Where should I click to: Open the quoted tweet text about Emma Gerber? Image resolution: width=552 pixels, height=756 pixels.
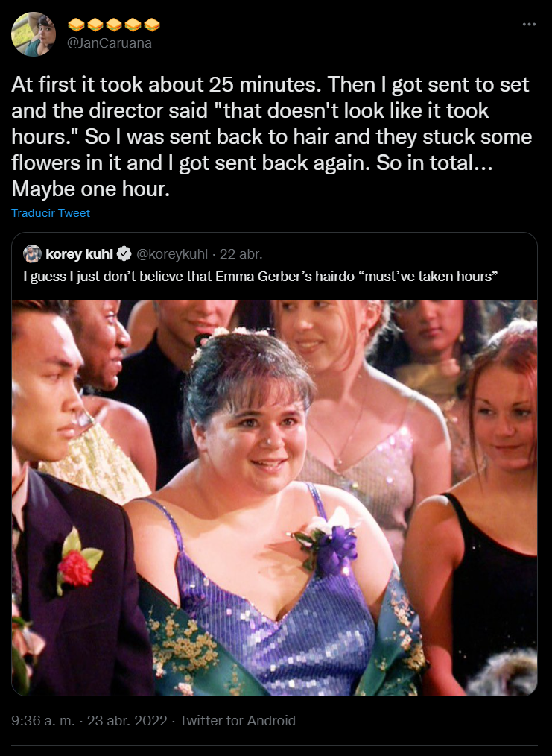tap(260, 277)
